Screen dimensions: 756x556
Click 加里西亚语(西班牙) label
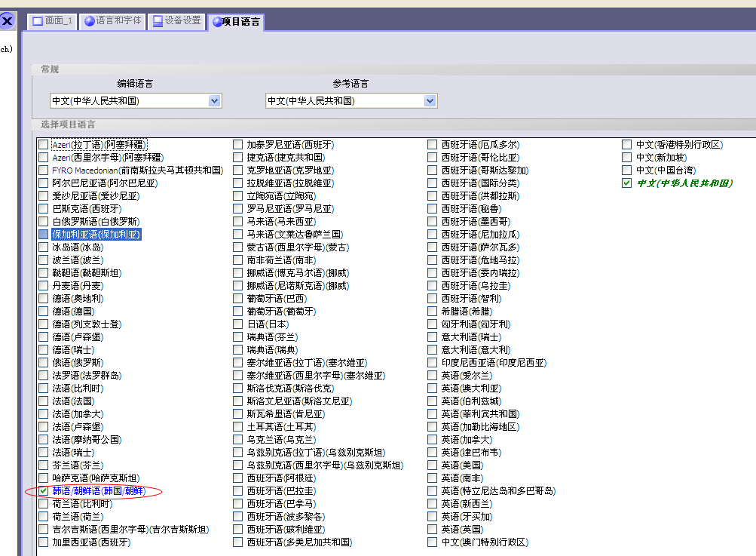point(92,542)
